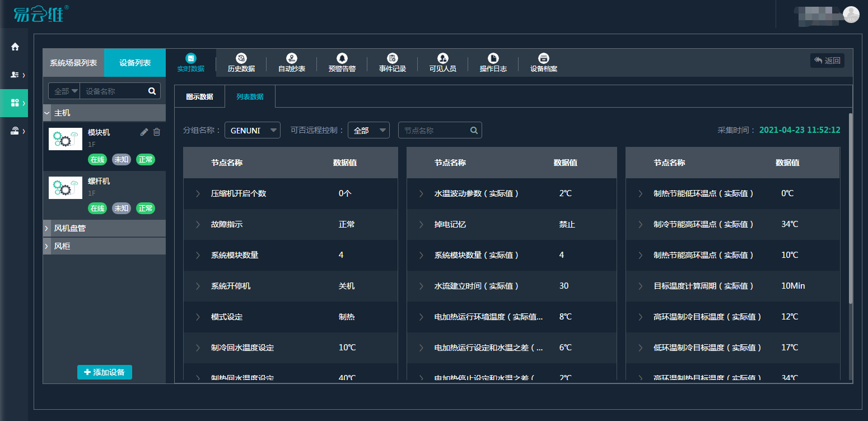Click the home icon in left sidebar
This screenshot has width=868, height=421.
[x=15, y=47]
